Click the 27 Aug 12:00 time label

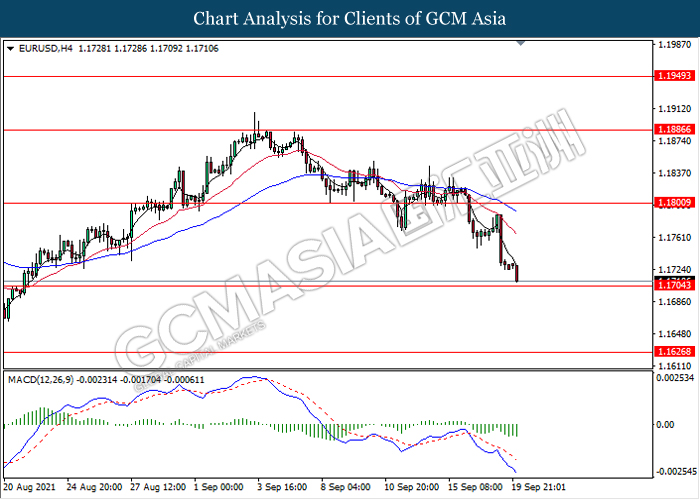pos(158,487)
